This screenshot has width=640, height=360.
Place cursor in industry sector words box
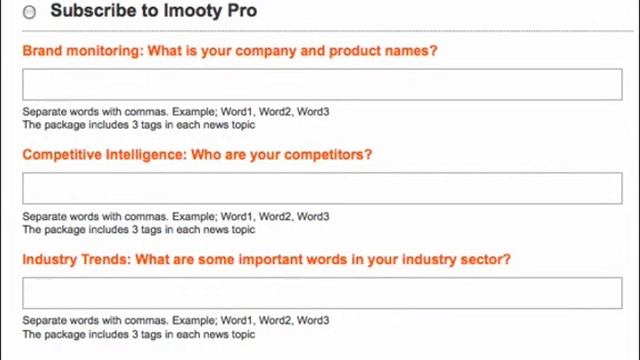point(322,293)
